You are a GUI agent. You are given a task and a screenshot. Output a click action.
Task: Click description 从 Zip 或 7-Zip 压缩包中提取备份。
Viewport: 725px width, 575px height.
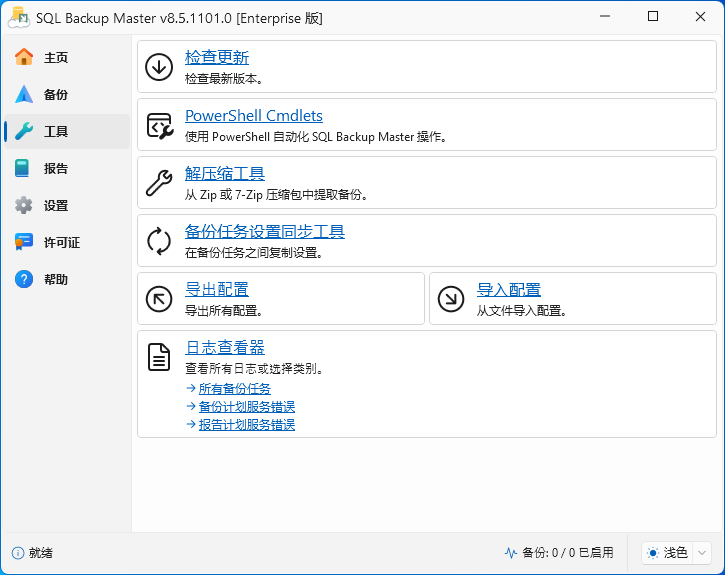[x=277, y=195]
